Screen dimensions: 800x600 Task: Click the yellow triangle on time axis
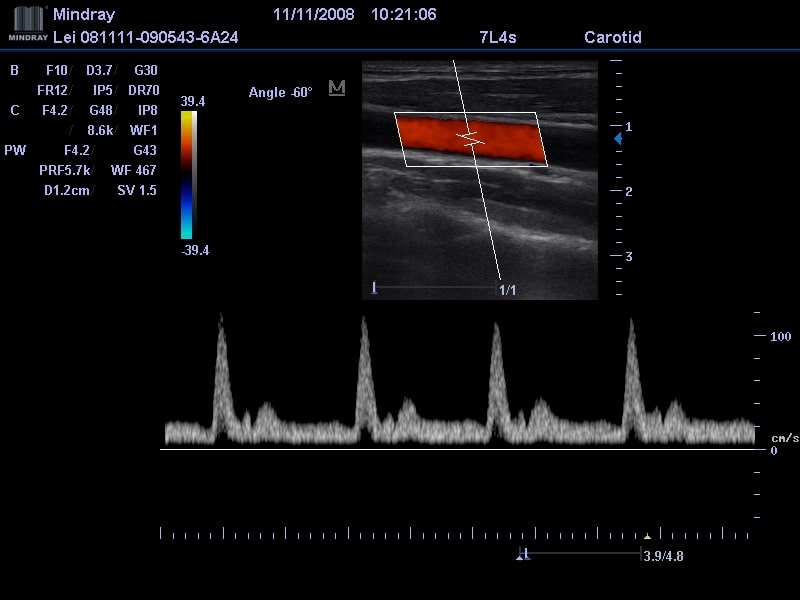coord(647,536)
